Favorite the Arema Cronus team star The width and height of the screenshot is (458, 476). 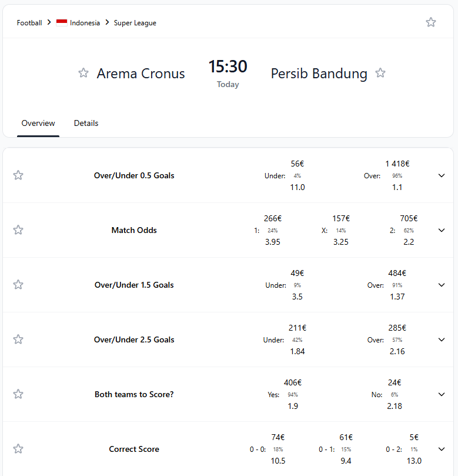83,73
